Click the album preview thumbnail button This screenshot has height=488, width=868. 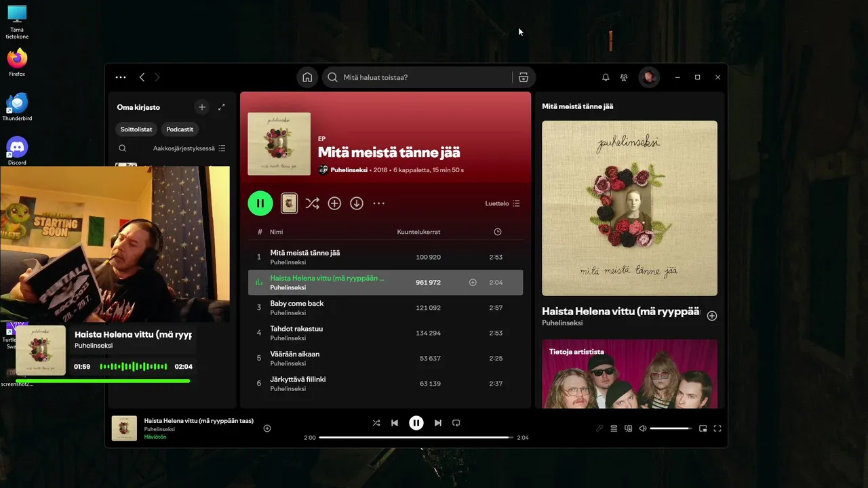click(x=290, y=203)
